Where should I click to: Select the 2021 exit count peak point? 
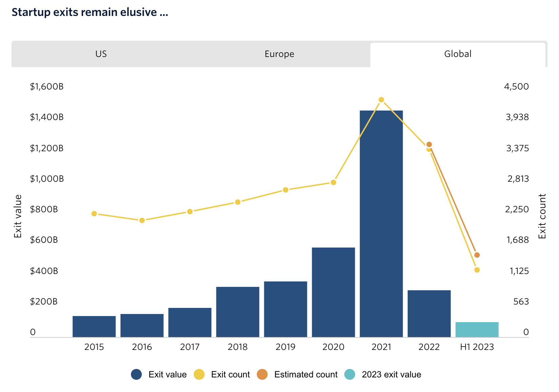tap(381, 100)
